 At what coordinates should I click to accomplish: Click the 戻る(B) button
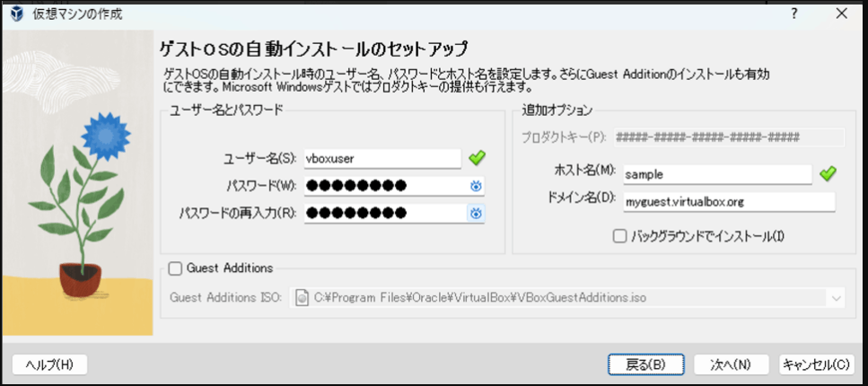tap(645, 364)
